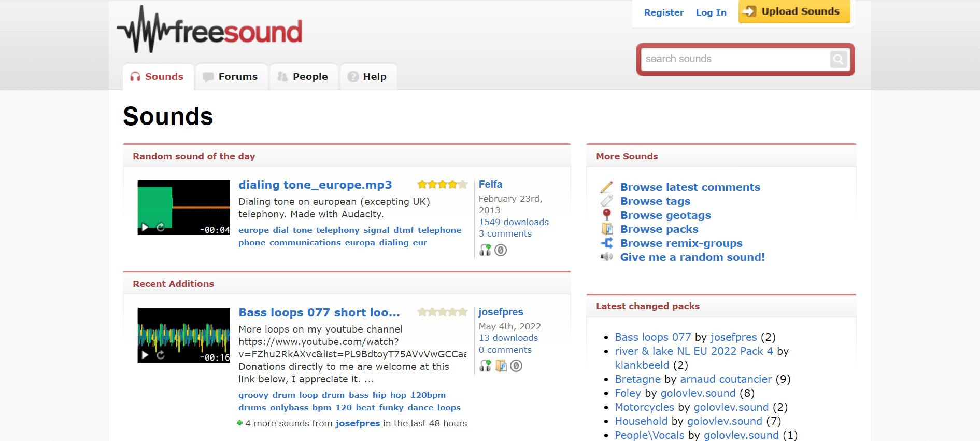Click the search magnifier icon
Viewport: 980px width, 441px height.
coord(838,59)
